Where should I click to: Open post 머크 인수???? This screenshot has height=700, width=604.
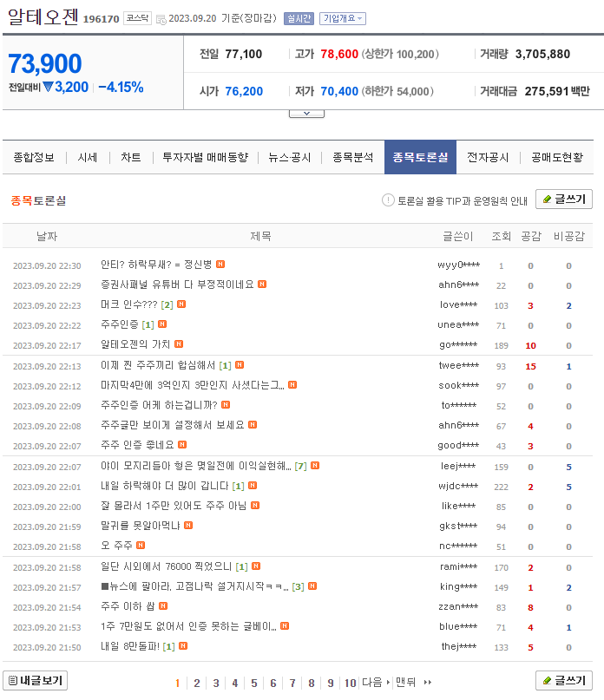pos(129,304)
